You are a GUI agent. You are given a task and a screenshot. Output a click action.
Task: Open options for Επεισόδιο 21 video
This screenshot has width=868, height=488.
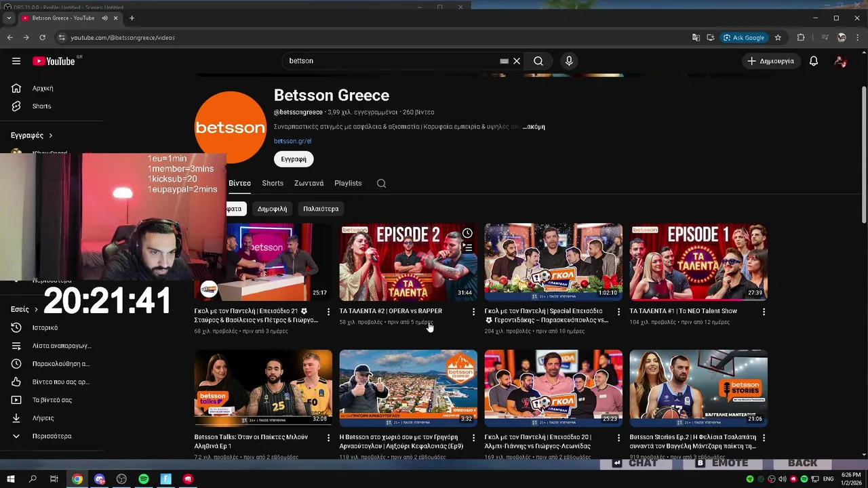328,312
